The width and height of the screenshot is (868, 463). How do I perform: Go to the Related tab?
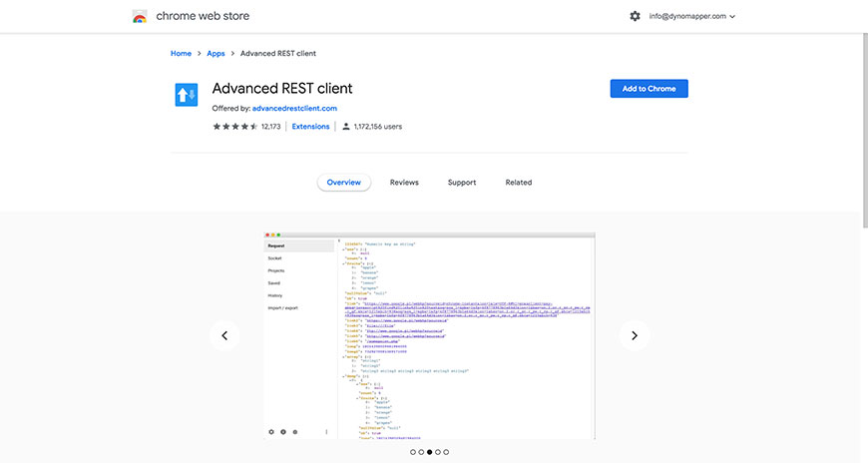(x=519, y=183)
